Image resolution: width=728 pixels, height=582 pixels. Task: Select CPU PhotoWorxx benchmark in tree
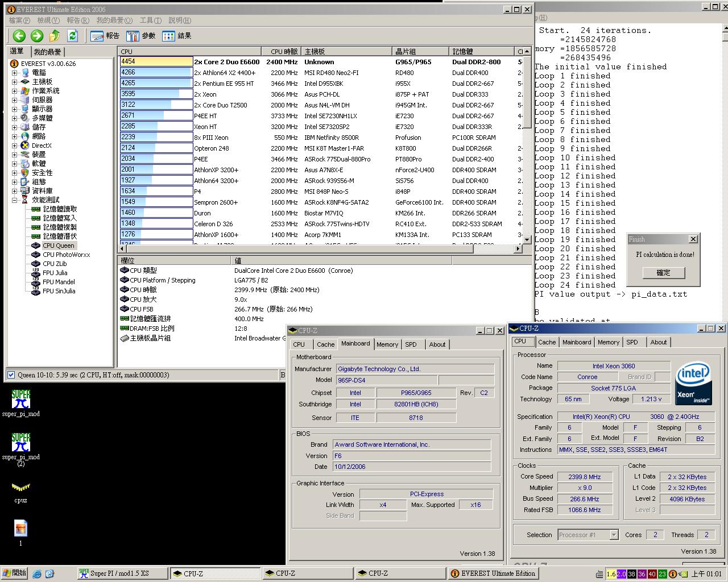click(x=61, y=255)
